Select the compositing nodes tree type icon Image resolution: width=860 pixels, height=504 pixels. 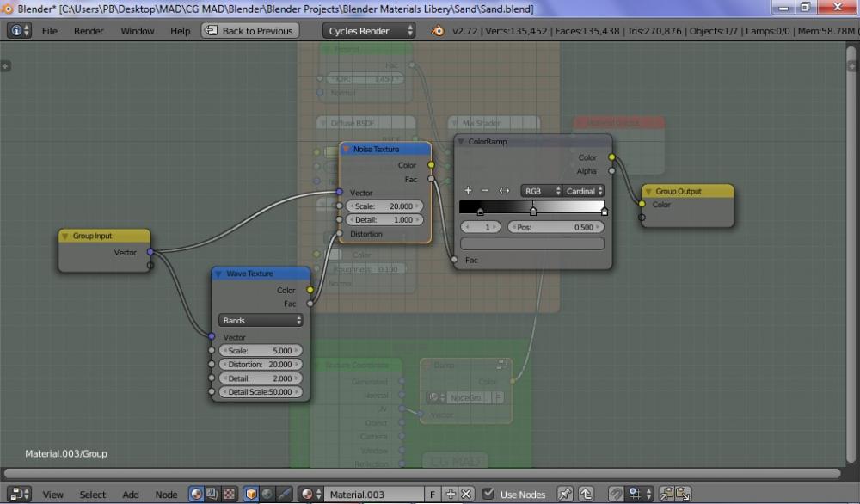point(213,495)
